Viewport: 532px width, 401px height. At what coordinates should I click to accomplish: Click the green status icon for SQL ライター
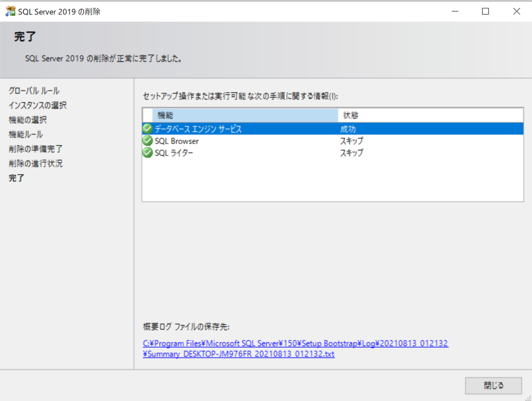(x=147, y=152)
